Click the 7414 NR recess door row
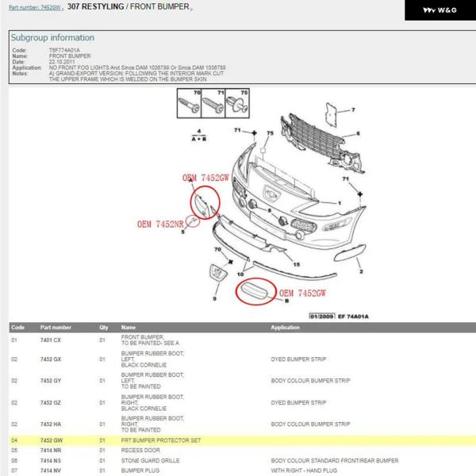Image resolution: width=476 pixels, height=476 pixels. (238, 449)
